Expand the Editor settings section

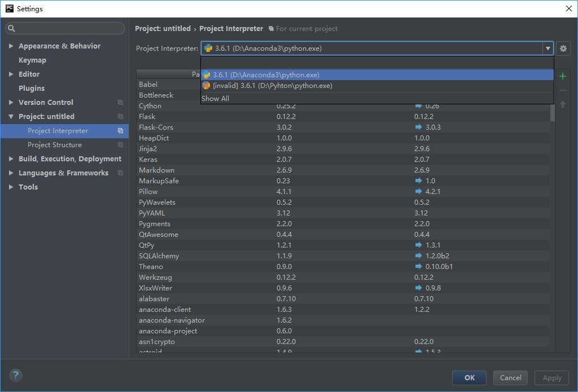tap(11, 74)
